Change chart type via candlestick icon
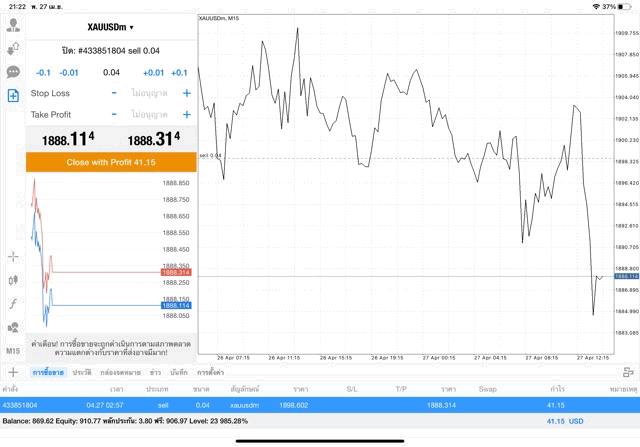This screenshot has width=640, height=447. point(13,280)
